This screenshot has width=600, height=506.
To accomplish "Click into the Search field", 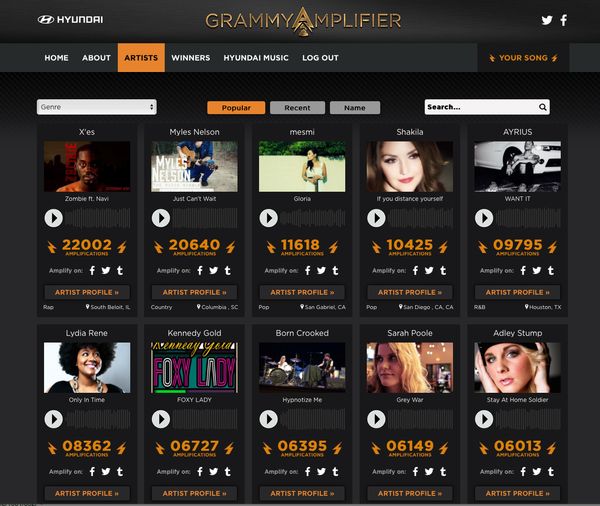I will click(x=482, y=107).
